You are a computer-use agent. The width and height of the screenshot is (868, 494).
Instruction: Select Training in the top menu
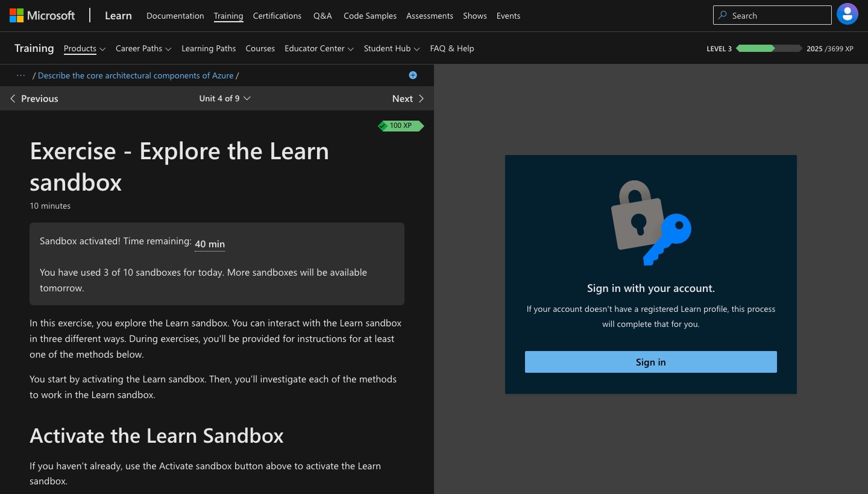pyautogui.click(x=228, y=16)
